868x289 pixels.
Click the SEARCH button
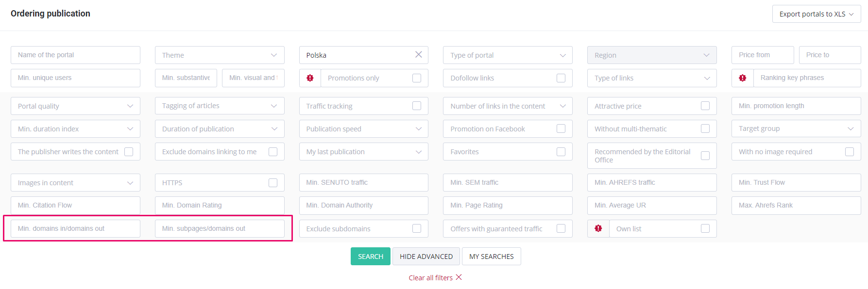click(x=371, y=257)
